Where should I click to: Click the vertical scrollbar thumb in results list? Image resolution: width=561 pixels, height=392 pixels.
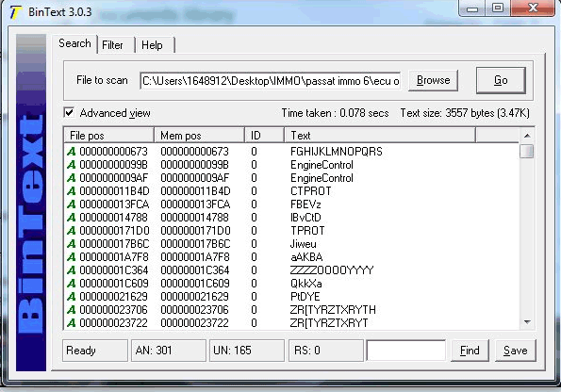527,151
